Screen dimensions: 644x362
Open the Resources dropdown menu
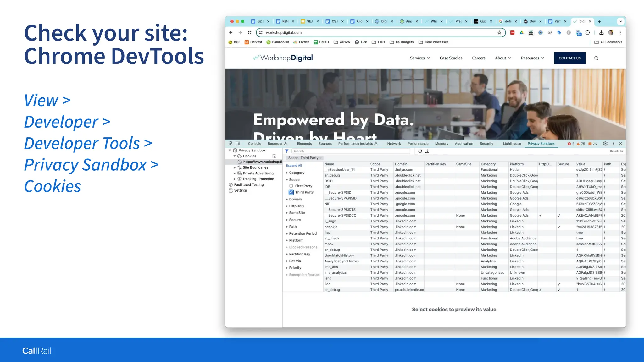(x=532, y=58)
